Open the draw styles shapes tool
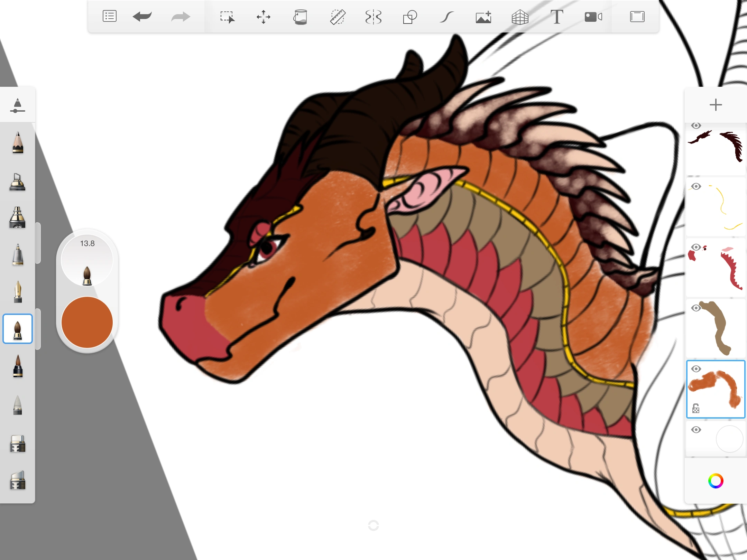Image resolution: width=747 pixels, height=560 pixels. [410, 17]
